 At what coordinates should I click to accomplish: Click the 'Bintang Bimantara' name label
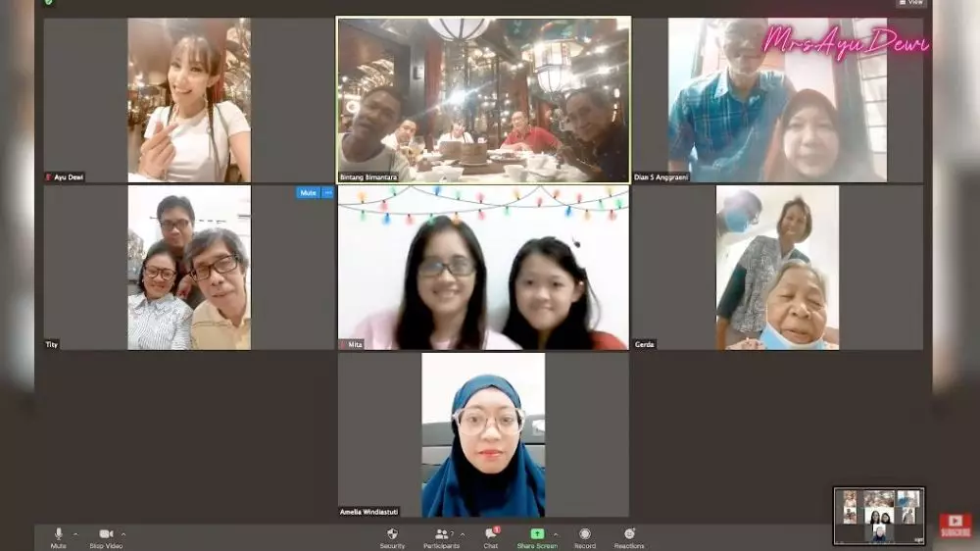[x=368, y=177]
